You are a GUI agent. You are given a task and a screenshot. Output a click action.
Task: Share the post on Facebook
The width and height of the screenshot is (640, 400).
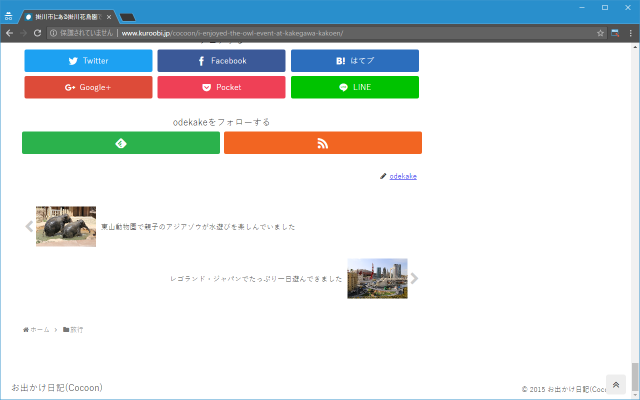tap(221, 61)
